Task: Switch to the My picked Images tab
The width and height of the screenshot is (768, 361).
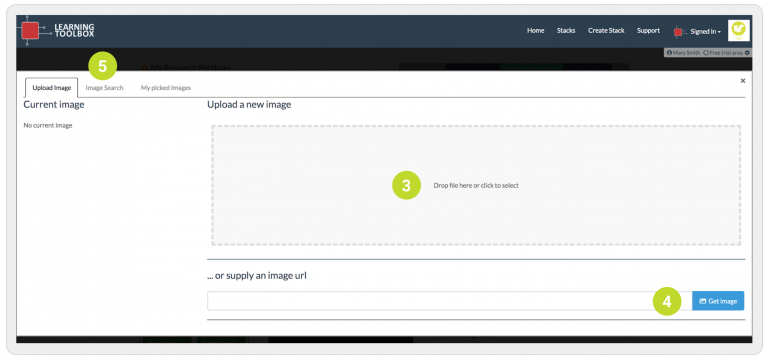Action: [x=166, y=88]
